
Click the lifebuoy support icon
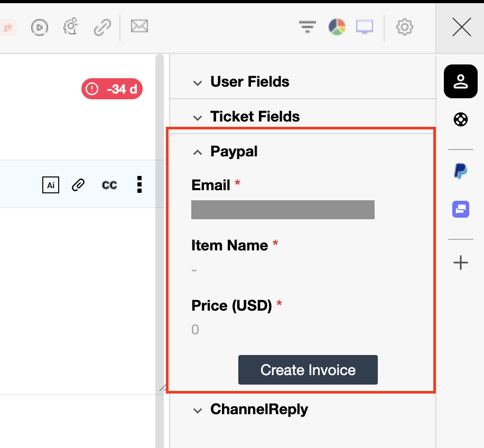pos(460,119)
